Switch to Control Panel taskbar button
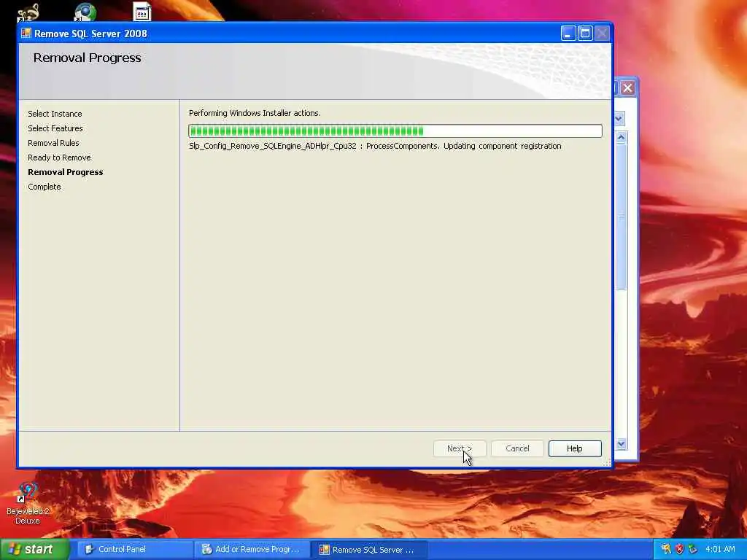The height and width of the screenshot is (560, 747). pyautogui.click(x=133, y=550)
